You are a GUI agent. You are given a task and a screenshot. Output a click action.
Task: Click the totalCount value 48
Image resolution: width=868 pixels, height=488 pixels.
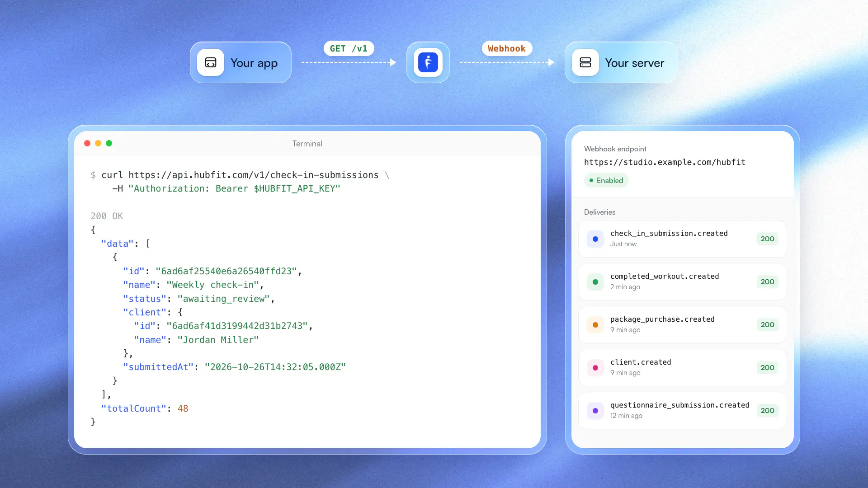(183, 408)
